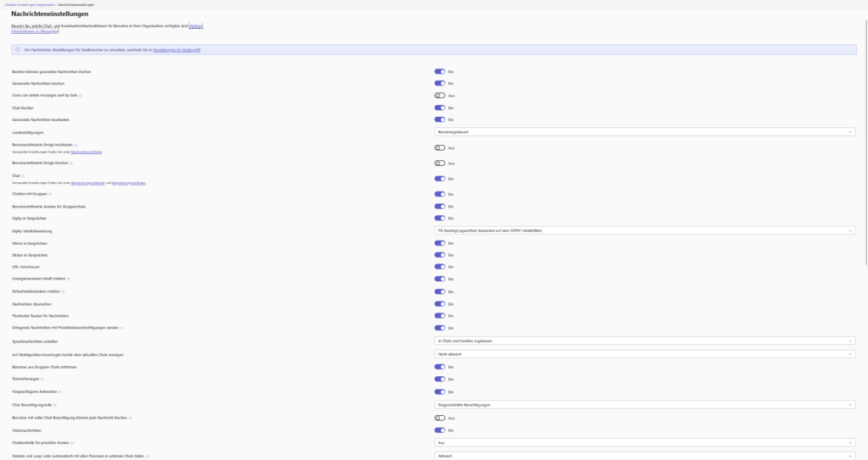Click info icon beside 'Chatten mit Gruppen'
The height and width of the screenshot is (460, 868).
(49, 194)
